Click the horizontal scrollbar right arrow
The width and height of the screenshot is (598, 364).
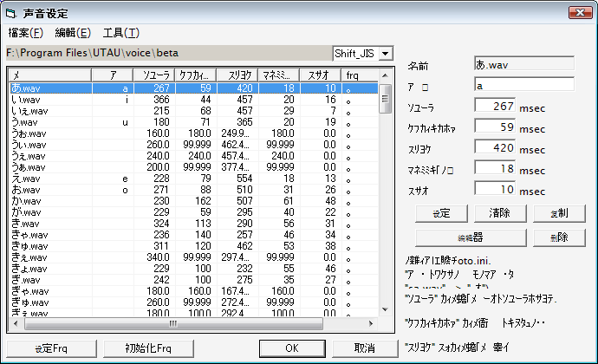pos(370,323)
